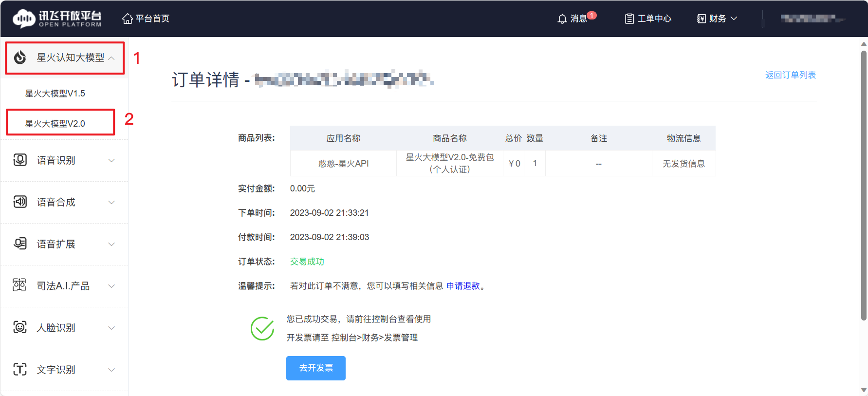Image resolution: width=868 pixels, height=396 pixels.
Task: Open the 财务 dropdown menu
Action: click(717, 19)
